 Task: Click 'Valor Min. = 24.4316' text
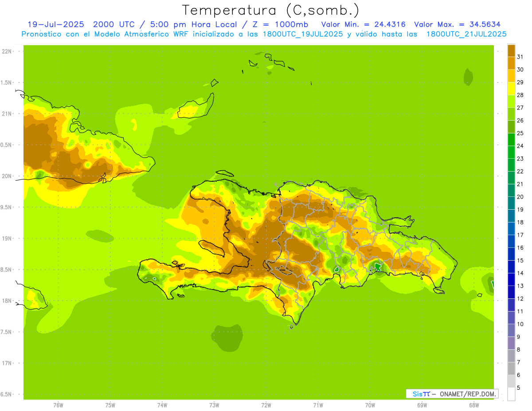pyautogui.click(x=363, y=24)
